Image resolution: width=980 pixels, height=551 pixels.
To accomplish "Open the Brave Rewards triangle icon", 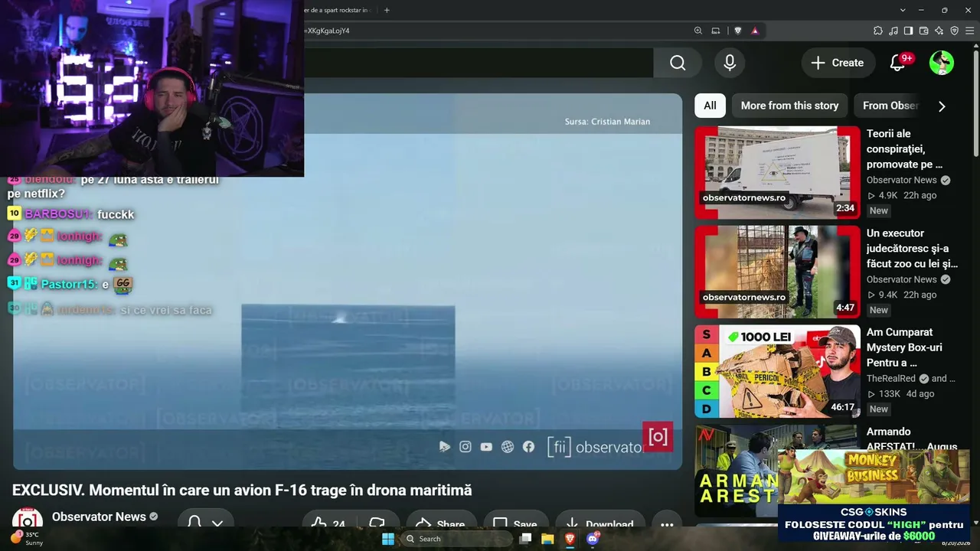I will click(755, 31).
